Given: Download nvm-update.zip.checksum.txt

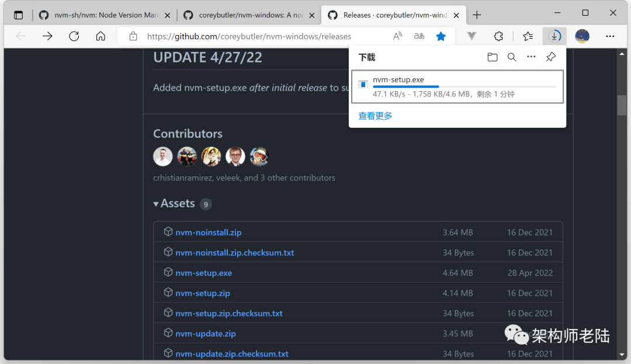Looking at the screenshot, I should pos(232,354).
